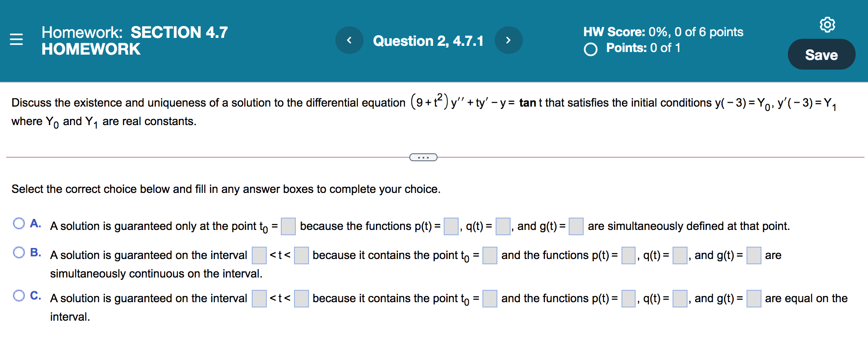Click the q(t) answer box in choice B

point(680,255)
